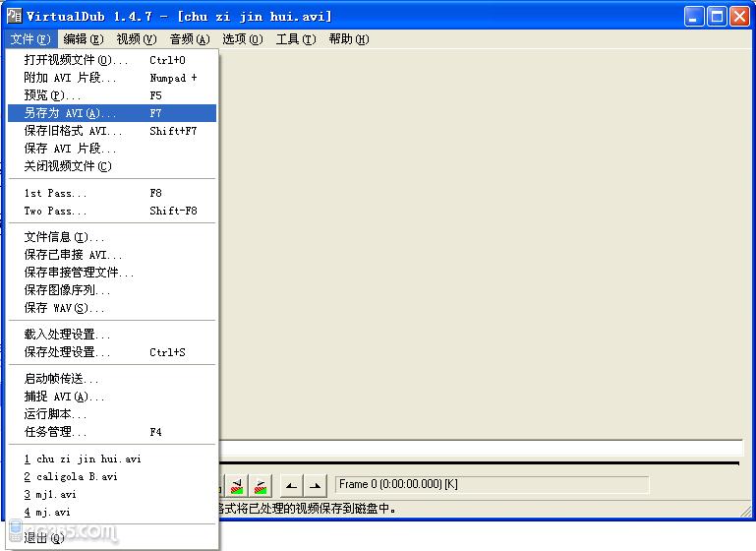Set selection start (mark in) button
The image size is (756, 551).
pyautogui.click(x=291, y=485)
